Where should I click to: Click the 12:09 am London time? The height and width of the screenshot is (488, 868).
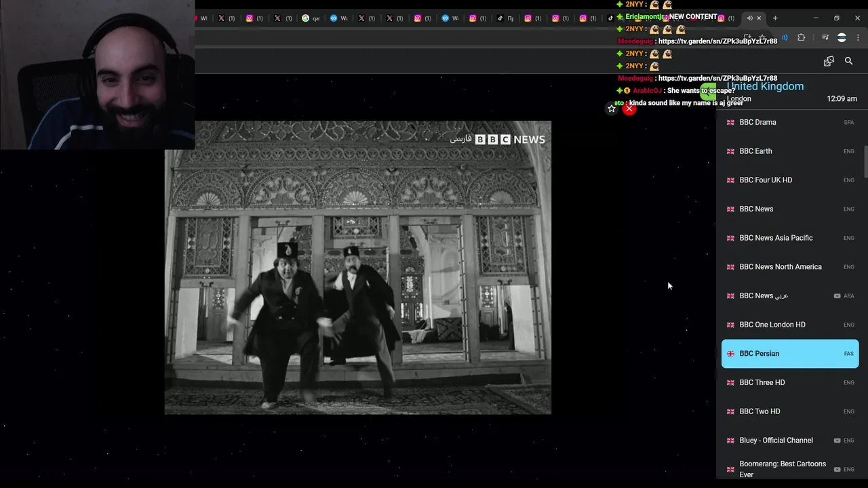842,99
